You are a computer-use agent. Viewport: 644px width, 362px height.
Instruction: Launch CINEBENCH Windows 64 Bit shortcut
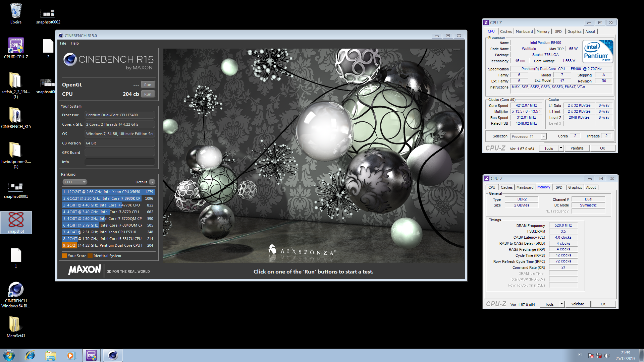point(16,295)
